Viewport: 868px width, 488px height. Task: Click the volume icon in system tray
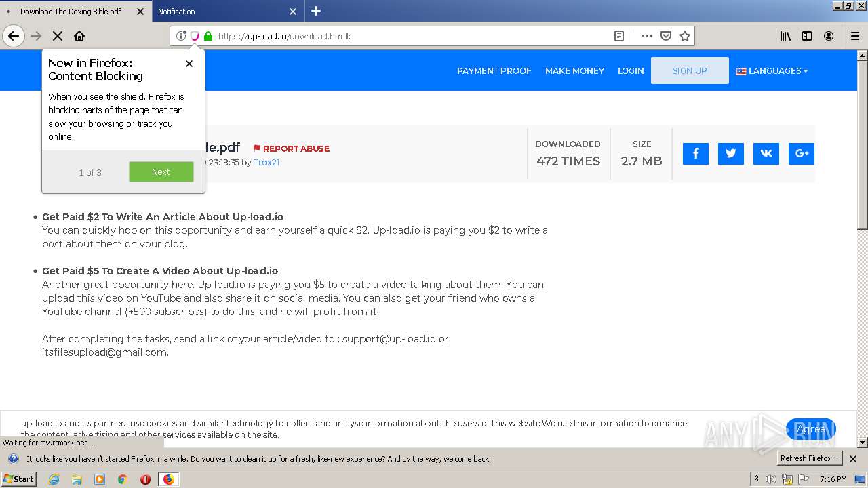(771, 479)
